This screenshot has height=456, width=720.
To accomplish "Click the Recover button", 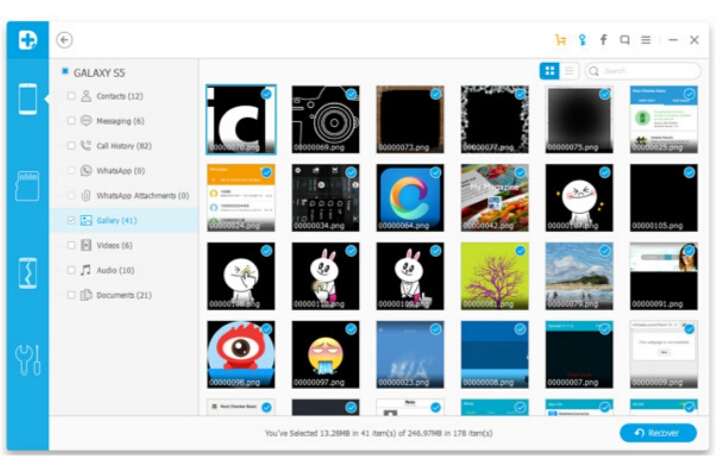I will [x=657, y=433].
